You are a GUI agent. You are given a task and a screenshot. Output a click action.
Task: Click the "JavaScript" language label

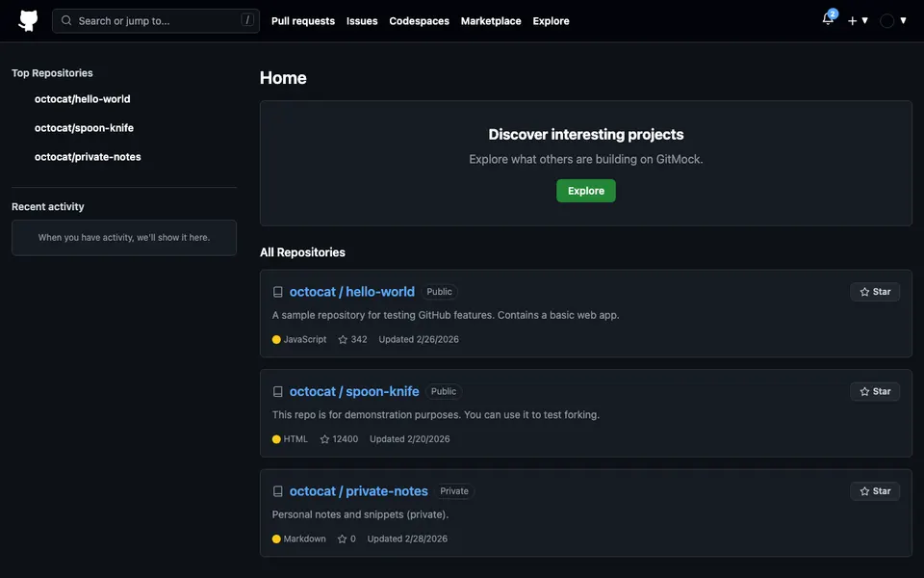pyautogui.click(x=305, y=339)
